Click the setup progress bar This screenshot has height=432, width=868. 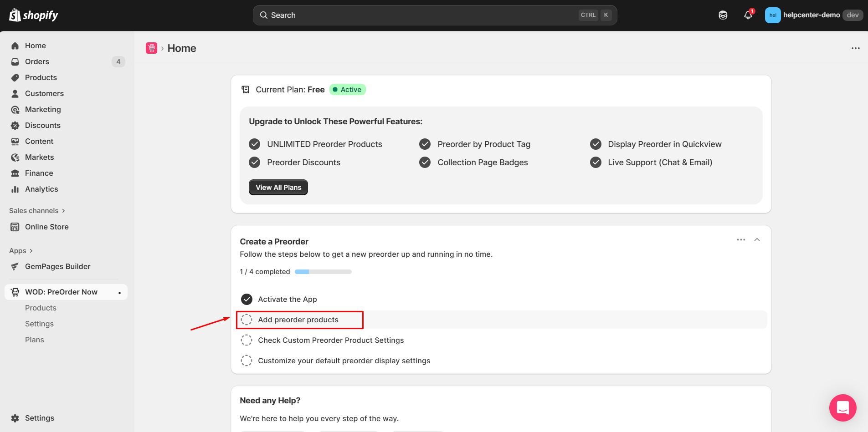coord(323,272)
